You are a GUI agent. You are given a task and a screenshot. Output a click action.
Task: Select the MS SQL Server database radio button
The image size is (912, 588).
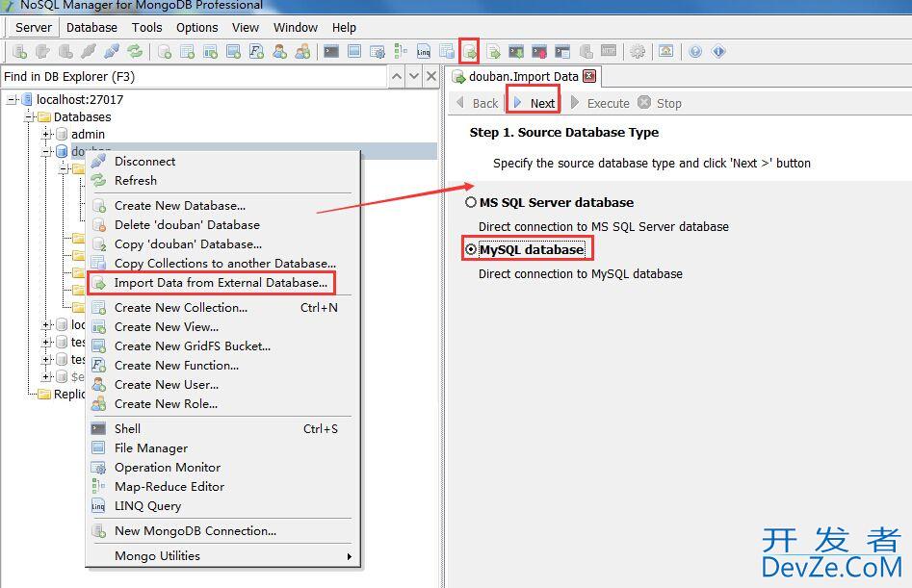[471, 203]
